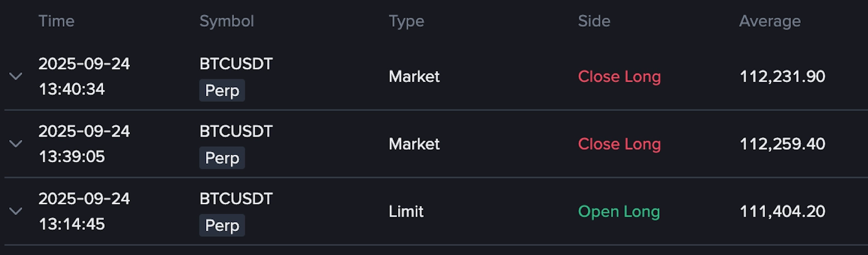The height and width of the screenshot is (255, 868).
Task: Select Close Long in the 13:39:05 row
Action: click(620, 144)
